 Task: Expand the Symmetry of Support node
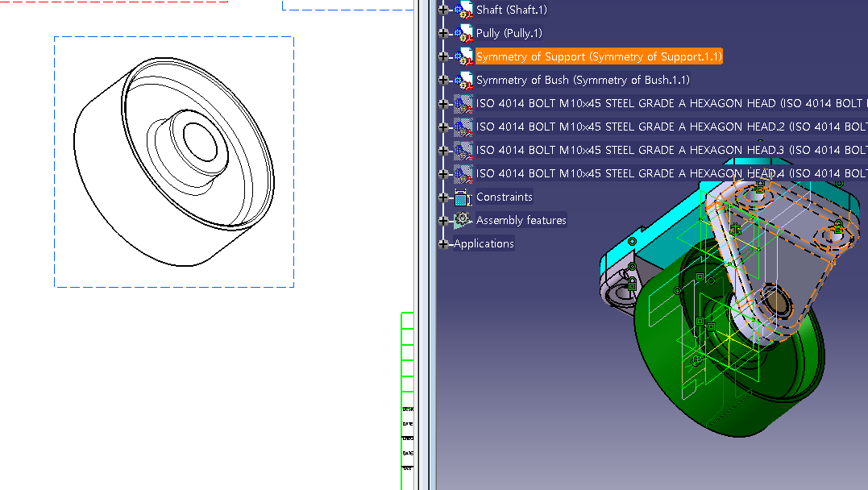click(442, 56)
